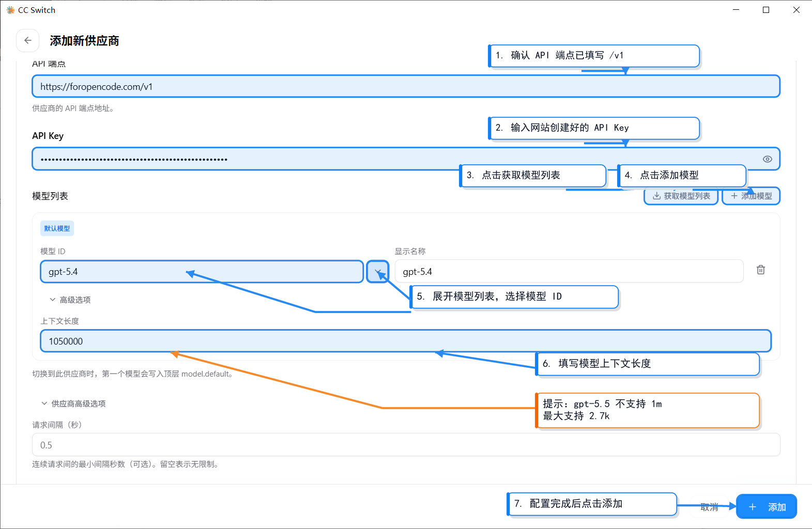
Task: Click the 取消 button
Action: click(x=709, y=507)
